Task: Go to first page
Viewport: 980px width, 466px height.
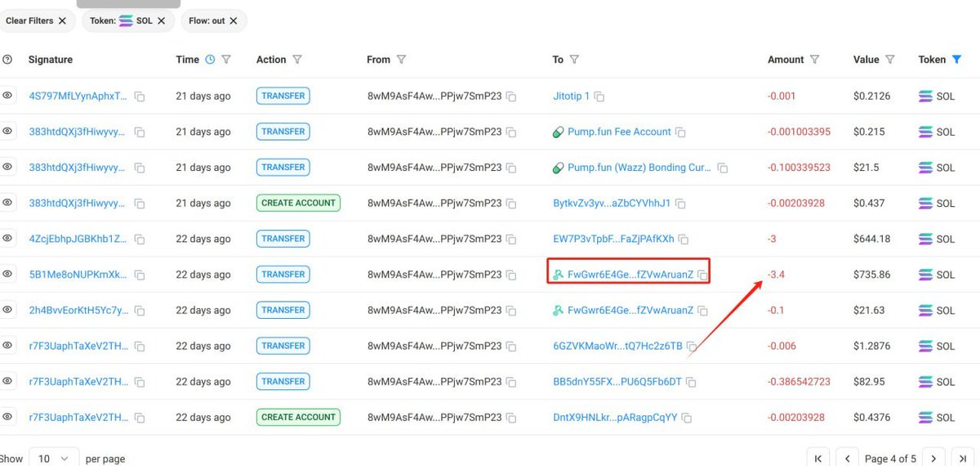Action: (x=818, y=459)
